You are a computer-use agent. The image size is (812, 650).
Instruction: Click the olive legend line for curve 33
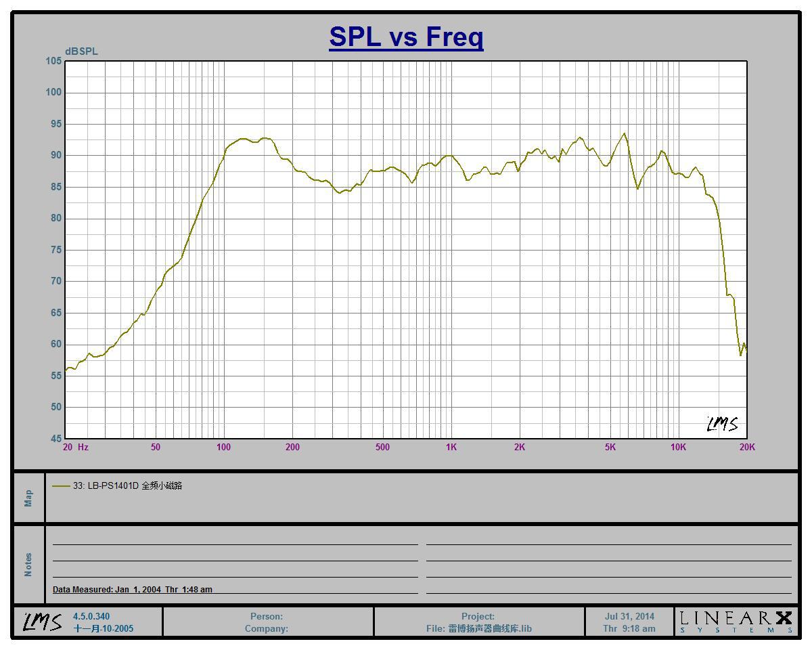tap(61, 485)
